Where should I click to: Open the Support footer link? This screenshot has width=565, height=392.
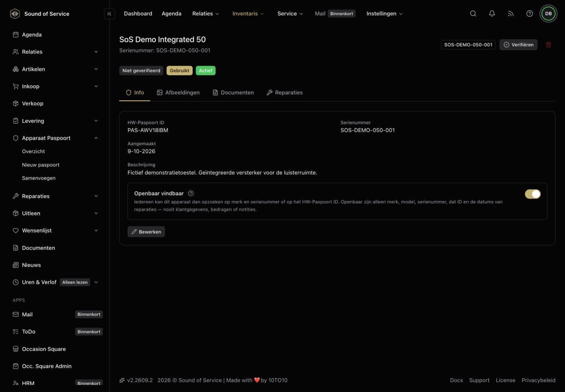tap(479, 380)
